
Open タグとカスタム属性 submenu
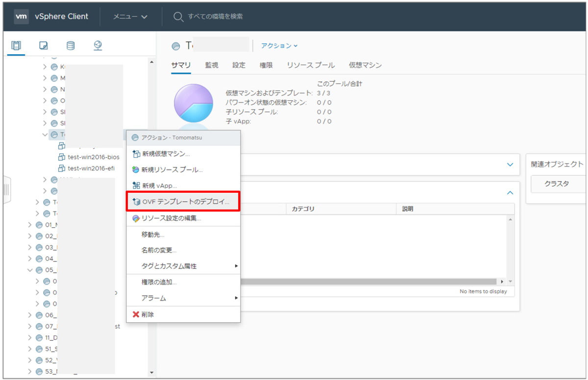point(183,266)
